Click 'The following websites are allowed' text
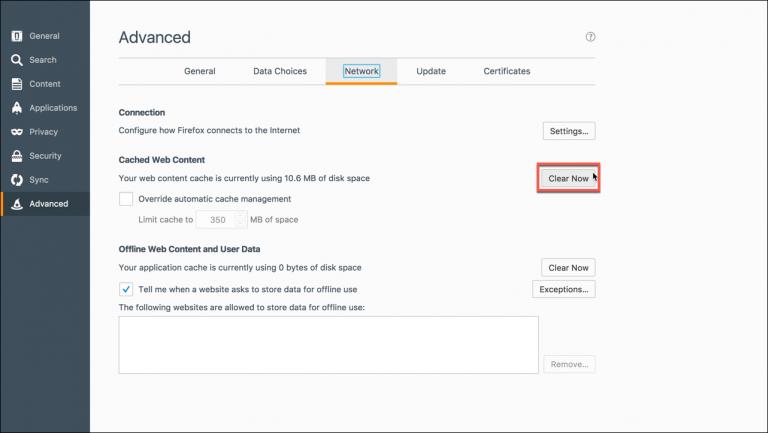Screen dimensions: 768x433 [241, 308]
